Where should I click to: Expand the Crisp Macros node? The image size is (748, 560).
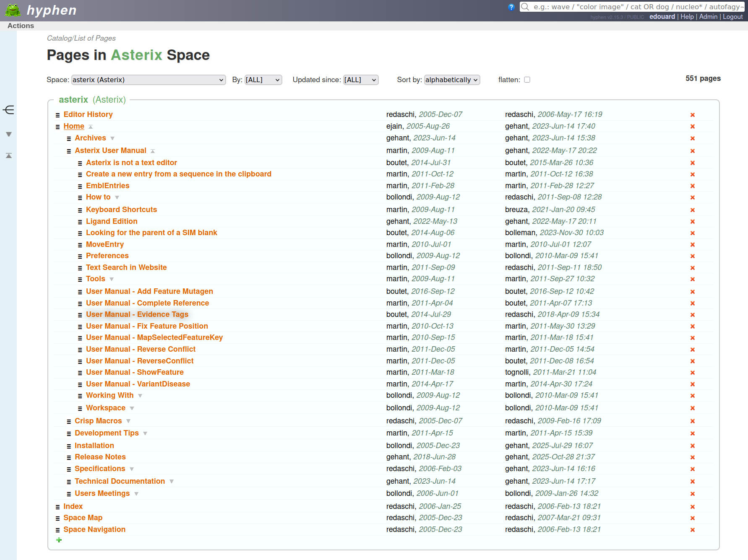(x=128, y=421)
